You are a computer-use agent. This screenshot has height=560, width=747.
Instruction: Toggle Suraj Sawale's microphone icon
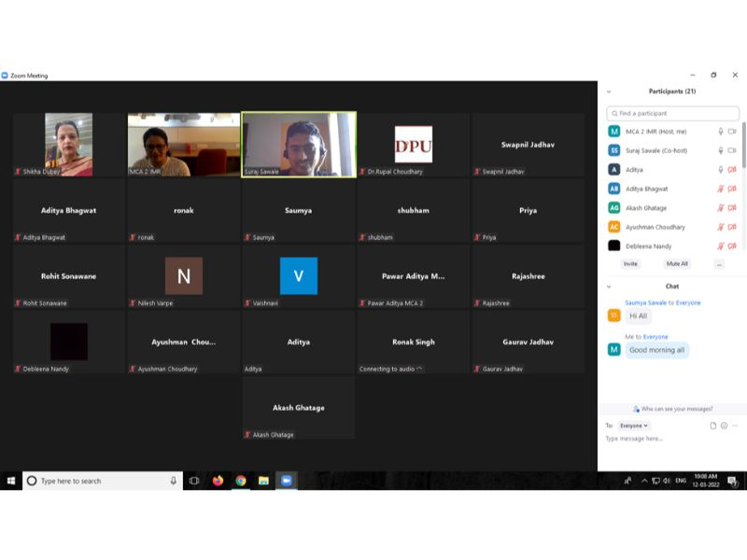[x=721, y=150]
